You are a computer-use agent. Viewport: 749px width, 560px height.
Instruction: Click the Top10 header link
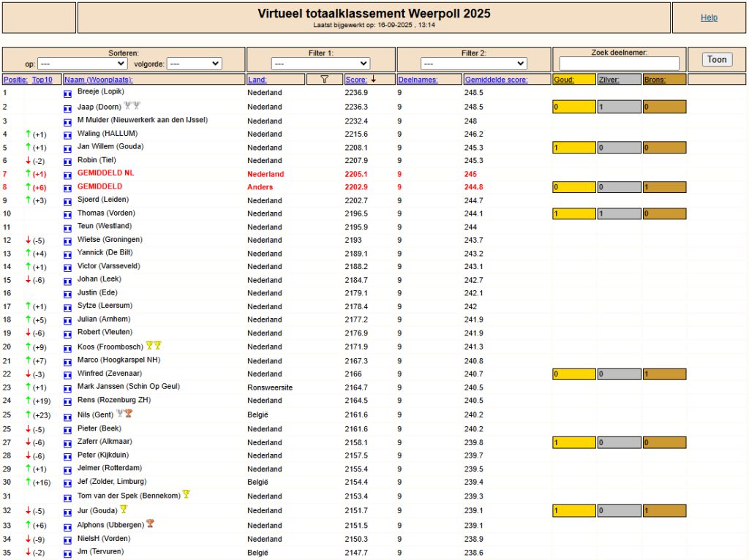click(x=42, y=80)
